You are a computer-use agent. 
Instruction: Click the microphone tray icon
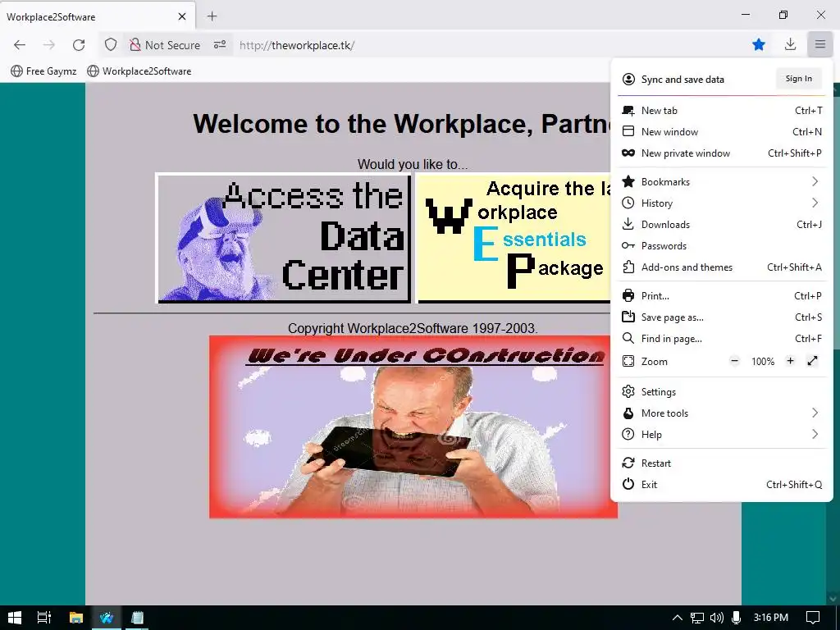click(736, 618)
